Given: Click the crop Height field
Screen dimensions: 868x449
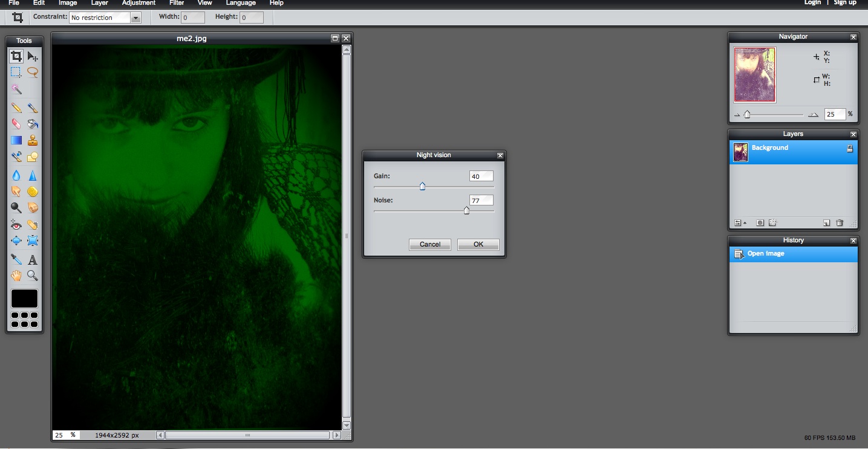Looking at the screenshot, I should pos(252,18).
